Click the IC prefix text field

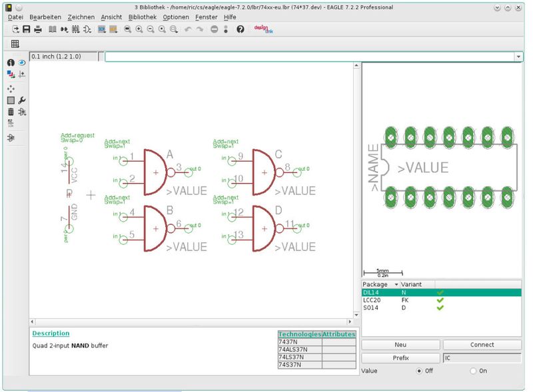coord(482,358)
